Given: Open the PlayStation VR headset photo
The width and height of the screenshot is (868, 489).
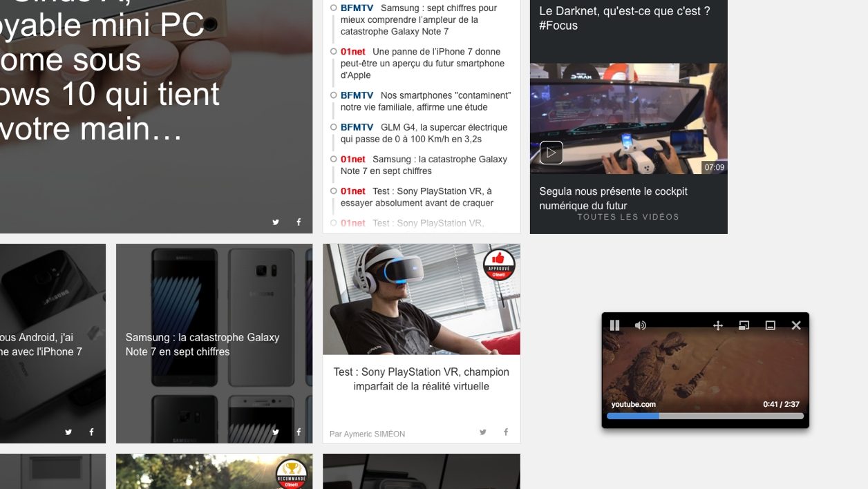Looking at the screenshot, I should point(421,299).
